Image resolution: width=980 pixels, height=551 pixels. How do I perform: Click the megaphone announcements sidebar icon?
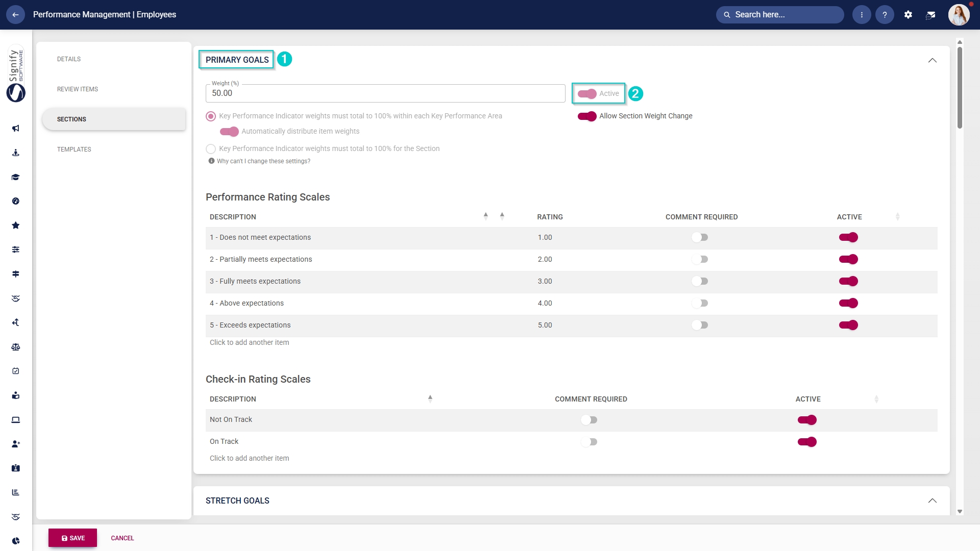[x=16, y=128]
